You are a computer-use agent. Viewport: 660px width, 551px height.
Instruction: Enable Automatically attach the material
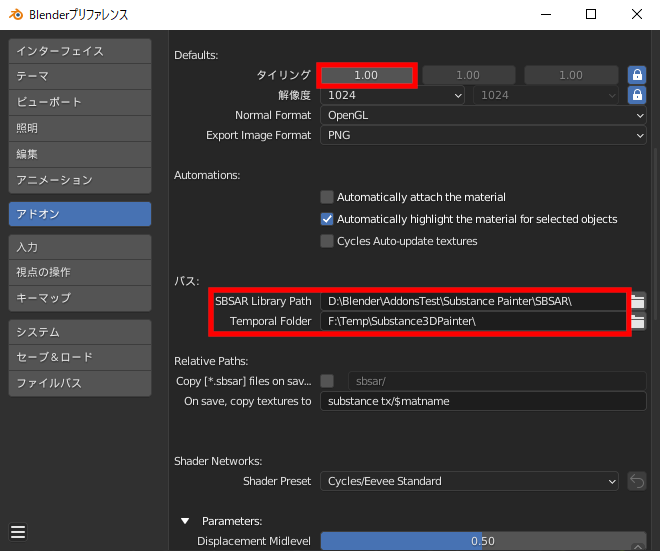pyautogui.click(x=327, y=197)
